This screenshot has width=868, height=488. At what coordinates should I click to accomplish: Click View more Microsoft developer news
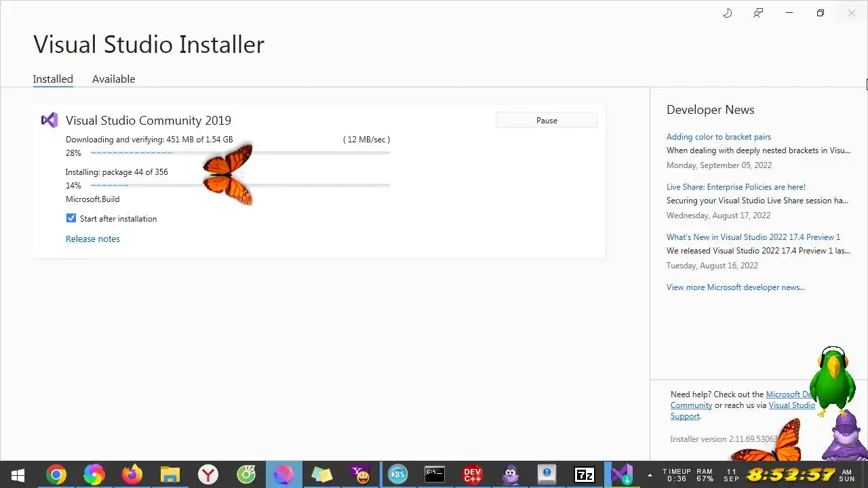coord(736,287)
